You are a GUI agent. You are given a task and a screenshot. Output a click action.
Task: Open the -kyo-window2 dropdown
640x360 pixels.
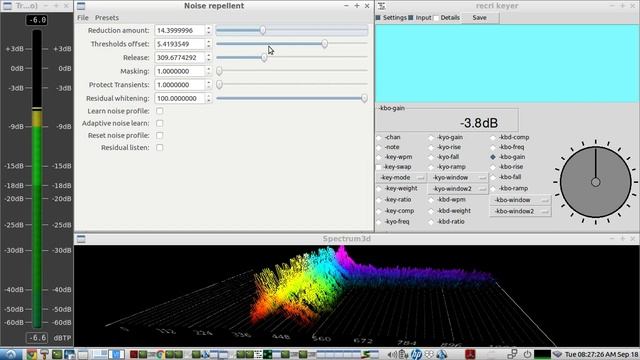[x=458, y=189]
